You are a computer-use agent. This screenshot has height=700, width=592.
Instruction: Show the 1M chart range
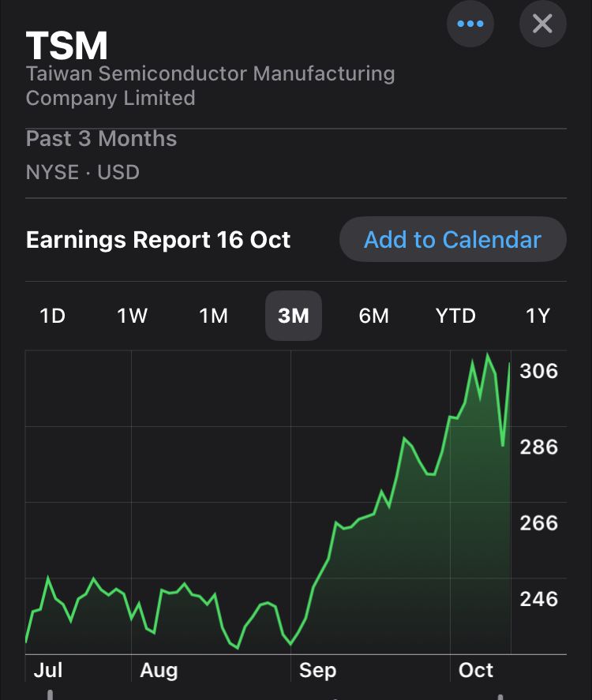click(213, 316)
